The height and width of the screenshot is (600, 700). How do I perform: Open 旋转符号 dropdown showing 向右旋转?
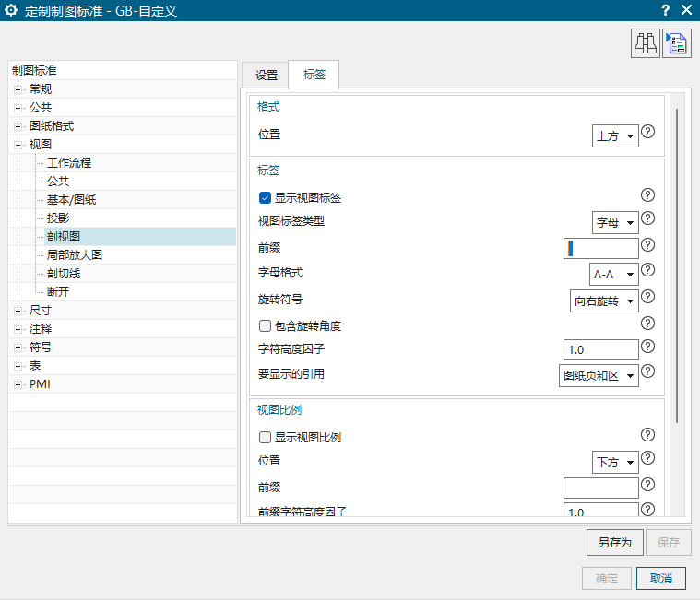[604, 301]
